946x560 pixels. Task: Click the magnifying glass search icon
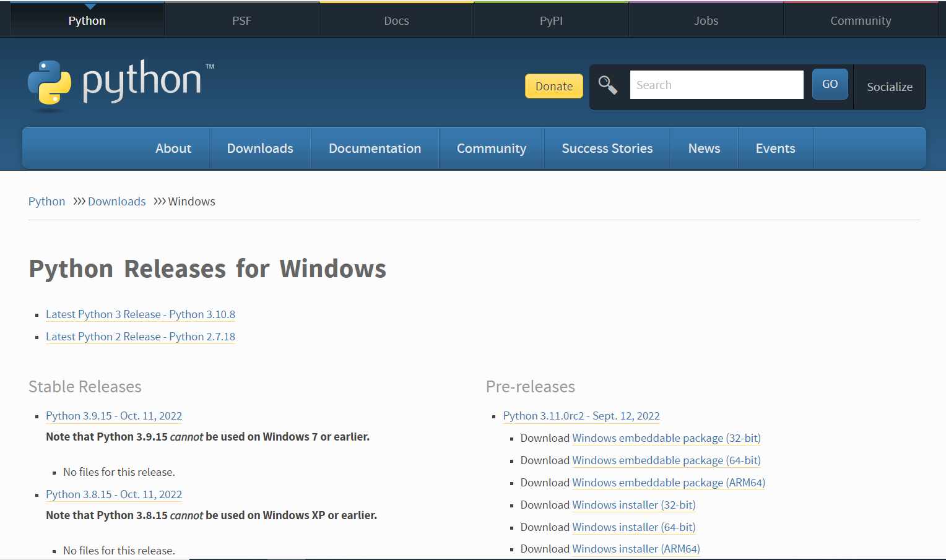(x=608, y=85)
